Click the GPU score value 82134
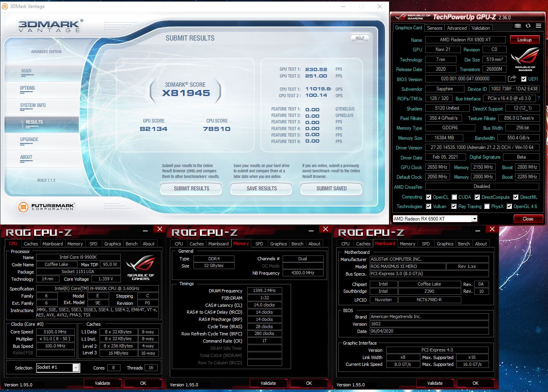This screenshot has width=548, height=392. point(153,129)
